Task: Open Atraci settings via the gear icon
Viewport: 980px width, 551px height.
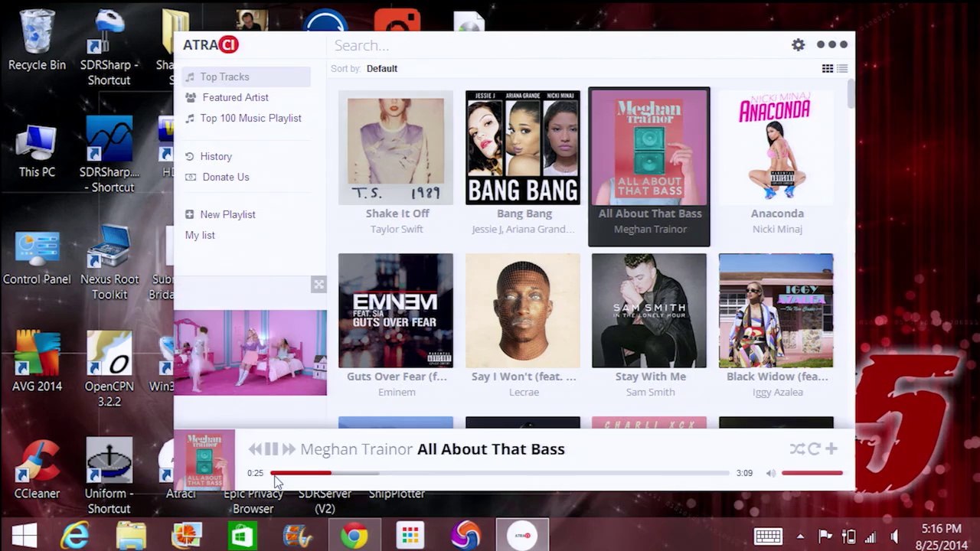Action: [799, 45]
